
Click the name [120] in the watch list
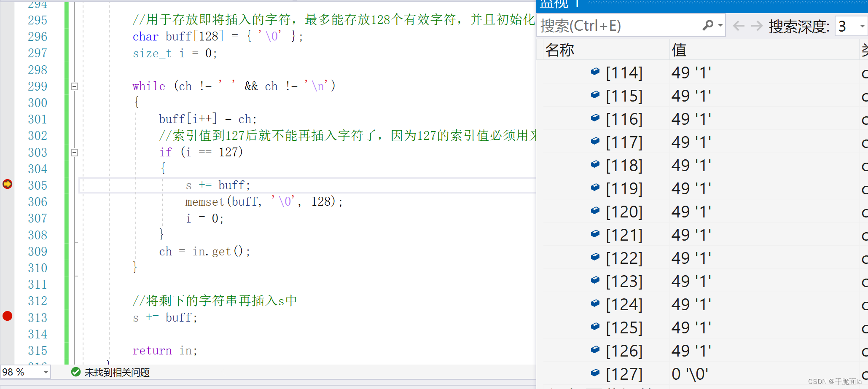point(624,212)
